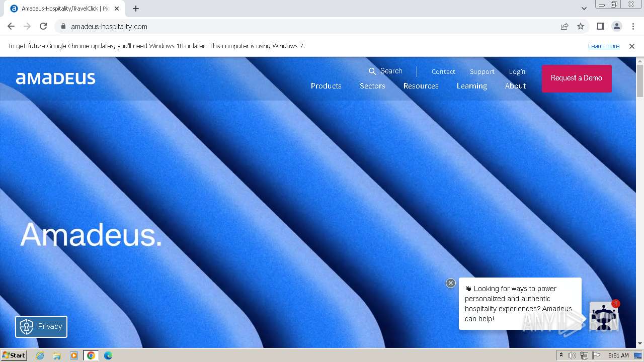Click the Amadeus logo

(56, 78)
